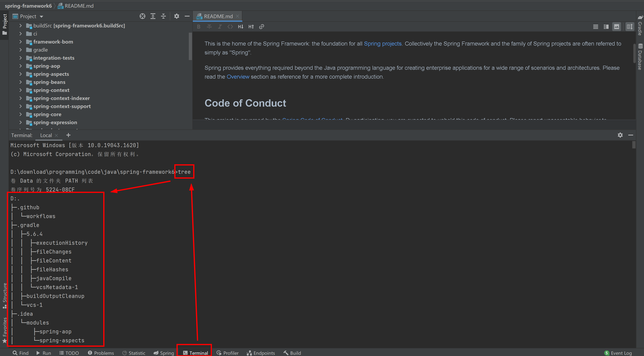Click the insert link icon in the Markdown toolbar
Image resolution: width=644 pixels, height=356 pixels.
point(261,27)
